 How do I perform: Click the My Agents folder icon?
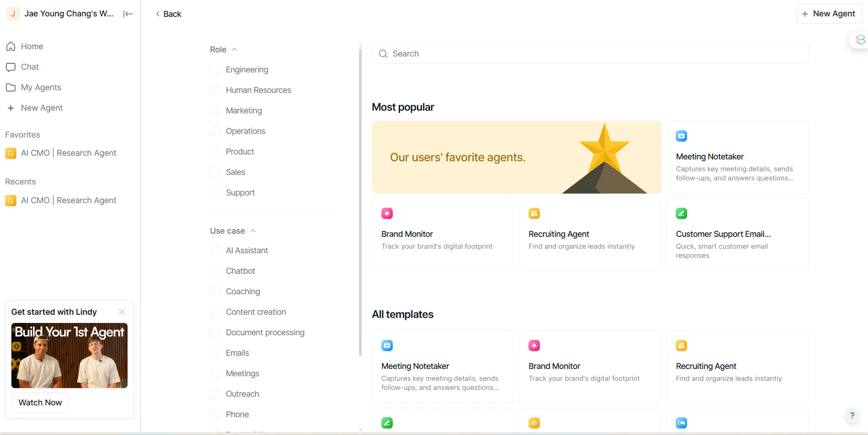point(11,87)
